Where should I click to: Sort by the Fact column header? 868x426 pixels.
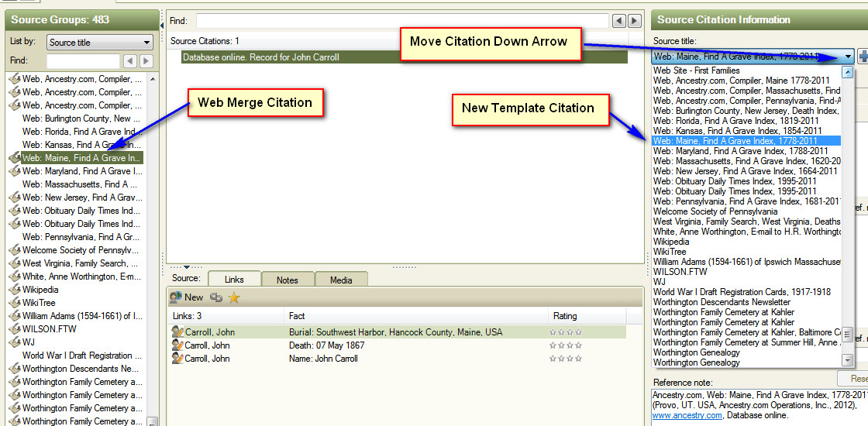[415, 317]
